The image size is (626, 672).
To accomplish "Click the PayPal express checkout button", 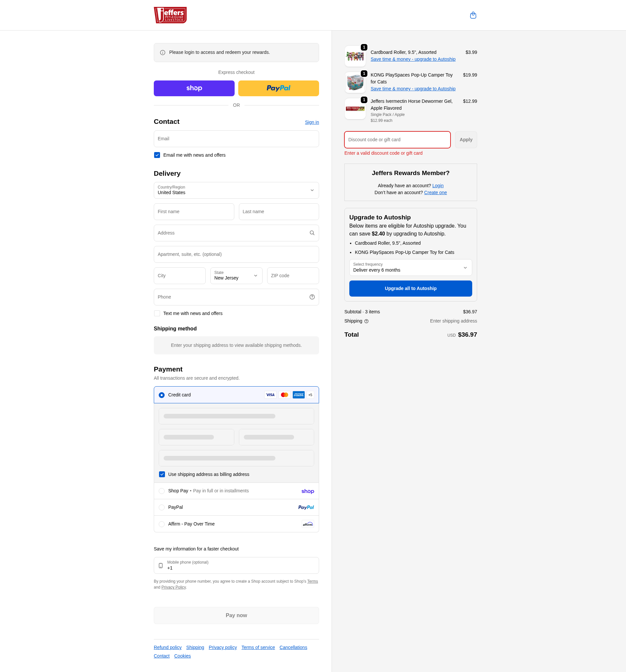I will coord(278,88).
